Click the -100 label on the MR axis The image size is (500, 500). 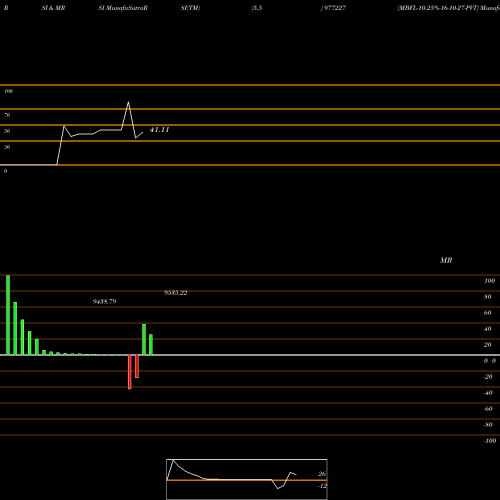coord(490,441)
